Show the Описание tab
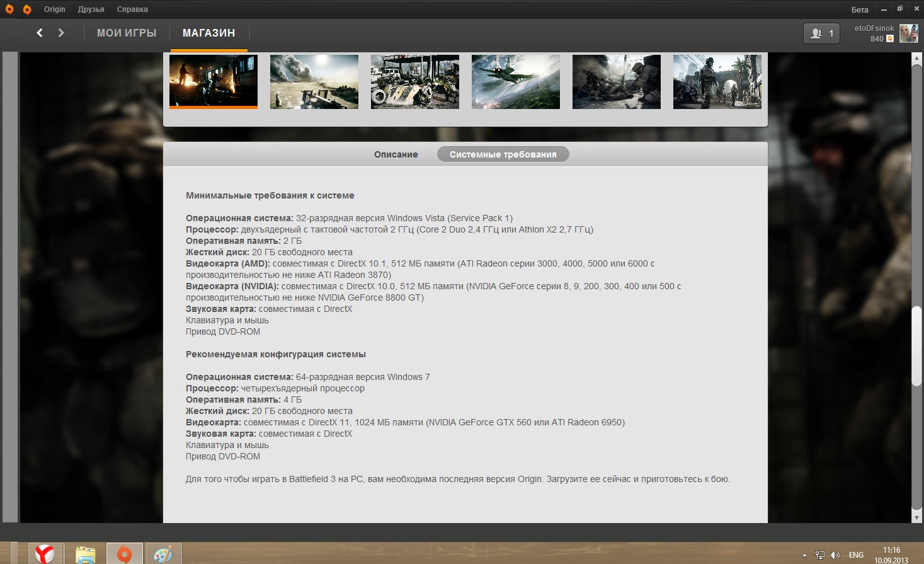The image size is (924, 564). pos(396,154)
